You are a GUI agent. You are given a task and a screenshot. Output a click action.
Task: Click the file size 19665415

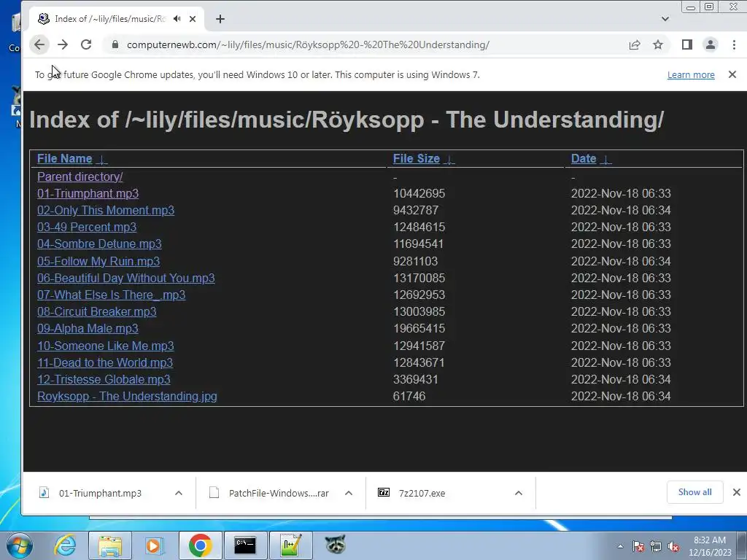click(x=419, y=329)
